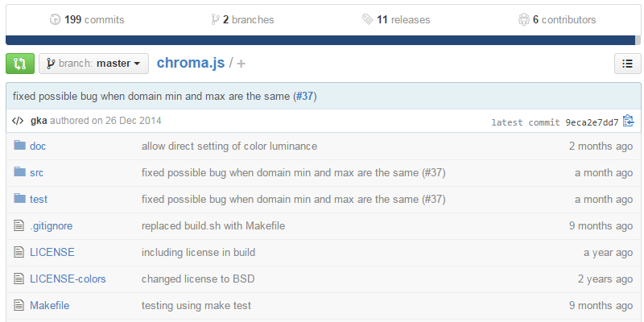
Task: Click the list view icon button
Action: [627, 64]
